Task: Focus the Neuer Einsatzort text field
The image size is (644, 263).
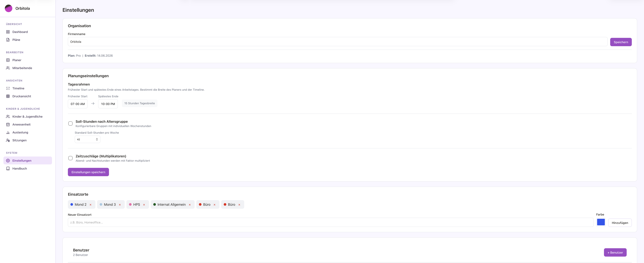Action: pos(330,222)
